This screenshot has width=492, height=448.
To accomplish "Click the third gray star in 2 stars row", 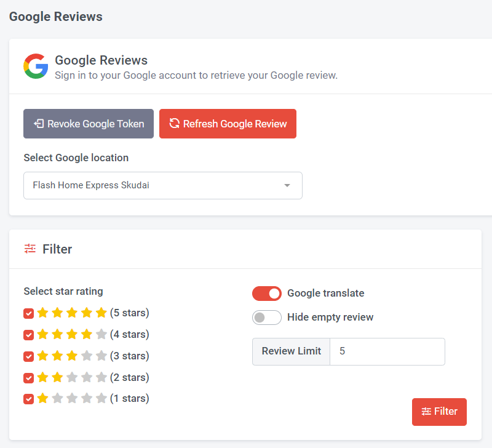I will (72, 377).
